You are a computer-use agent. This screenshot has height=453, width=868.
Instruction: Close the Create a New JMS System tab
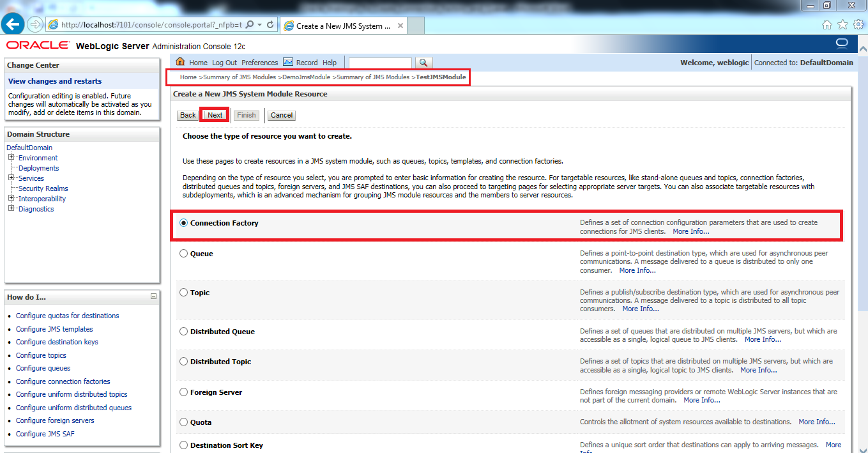[400, 26]
